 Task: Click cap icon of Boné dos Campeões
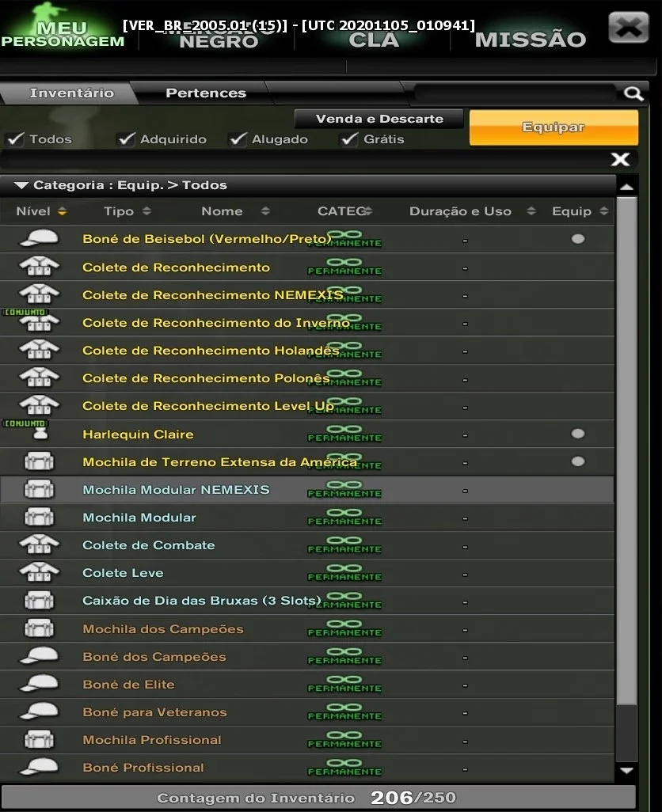[40, 655]
